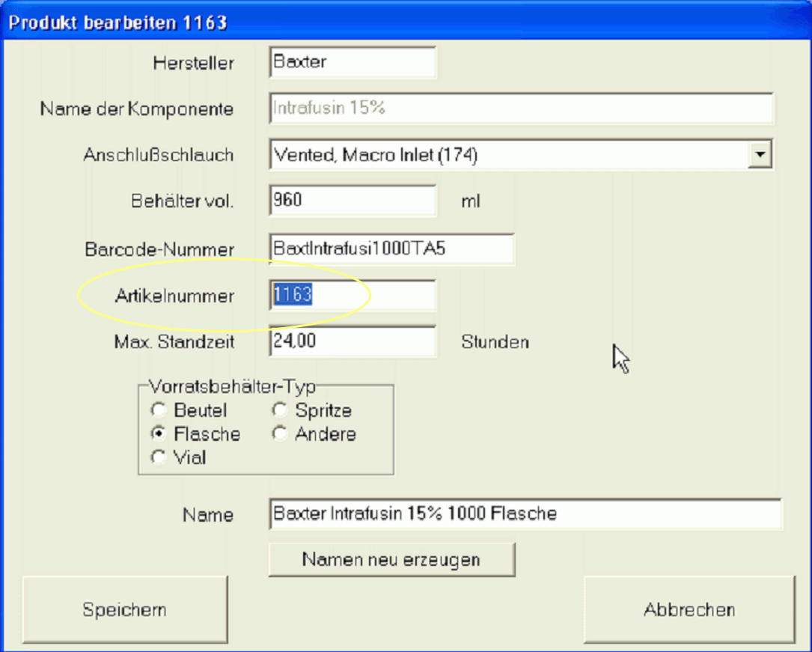Click the ml unit text
This screenshot has width=812, height=652.
tap(471, 201)
